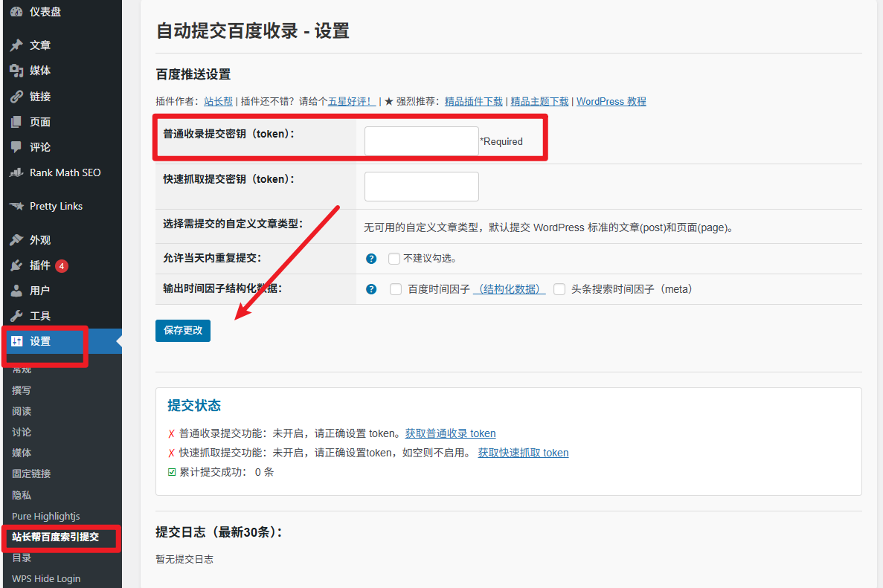Focus the 快速抓取提交密钥 token field
Image resolution: width=883 pixels, height=588 pixels.
pyautogui.click(x=422, y=187)
